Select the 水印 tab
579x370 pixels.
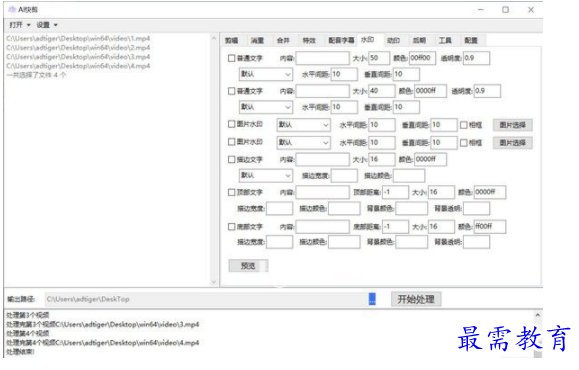pos(367,40)
